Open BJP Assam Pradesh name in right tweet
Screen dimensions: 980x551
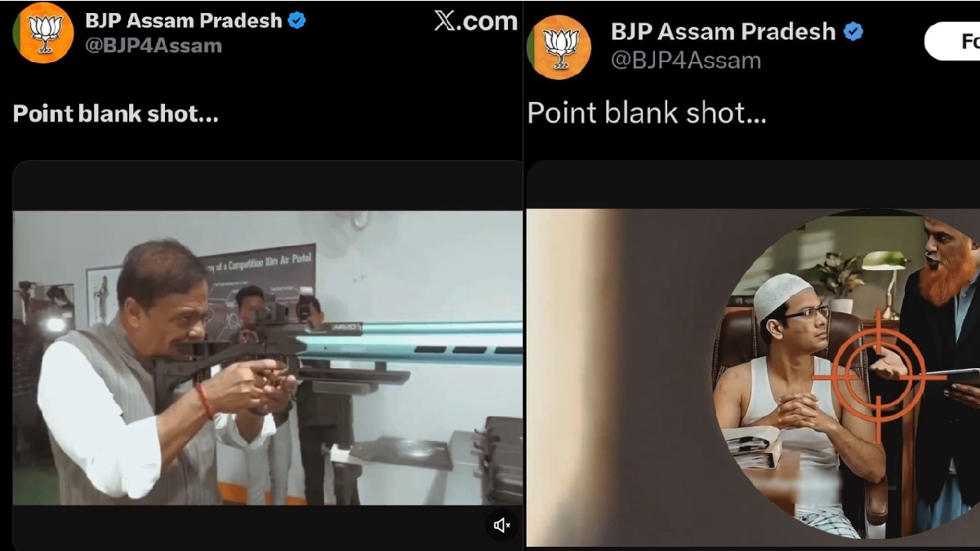pos(724,32)
